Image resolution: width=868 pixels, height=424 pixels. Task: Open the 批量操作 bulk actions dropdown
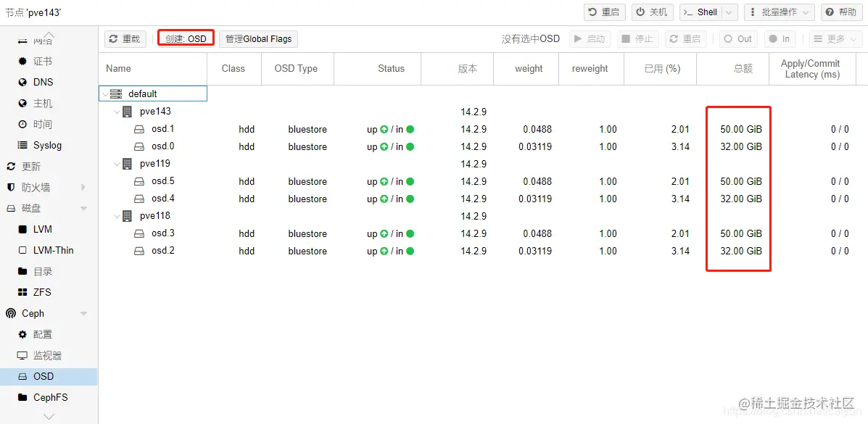(x=779, y=12)
